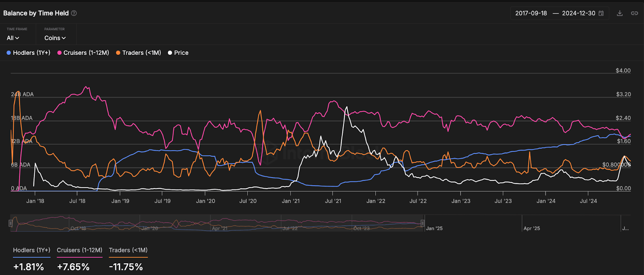
Task: Open the Time Frame All dropdown
Action: (13, 38)
